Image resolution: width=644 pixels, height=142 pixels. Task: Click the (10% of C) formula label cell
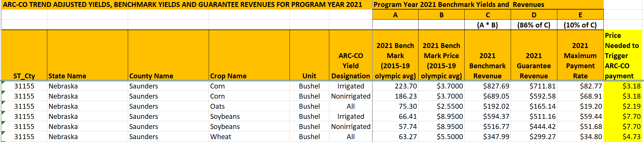[x=580, y=25]
